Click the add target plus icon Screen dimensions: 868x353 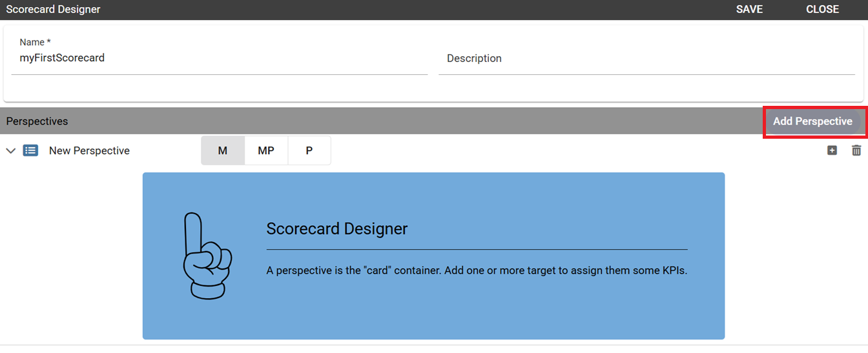click(832, 150)
